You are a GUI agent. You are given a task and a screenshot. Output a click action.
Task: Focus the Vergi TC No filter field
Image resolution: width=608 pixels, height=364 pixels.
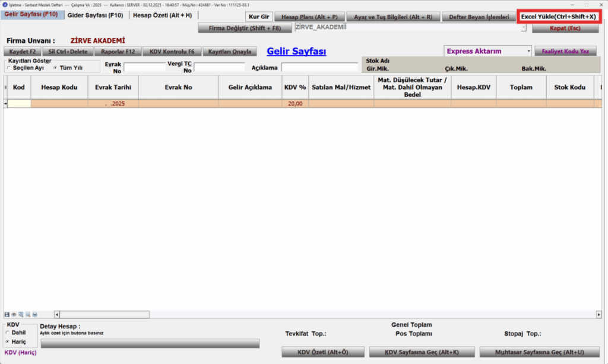(x=220, y=67)
